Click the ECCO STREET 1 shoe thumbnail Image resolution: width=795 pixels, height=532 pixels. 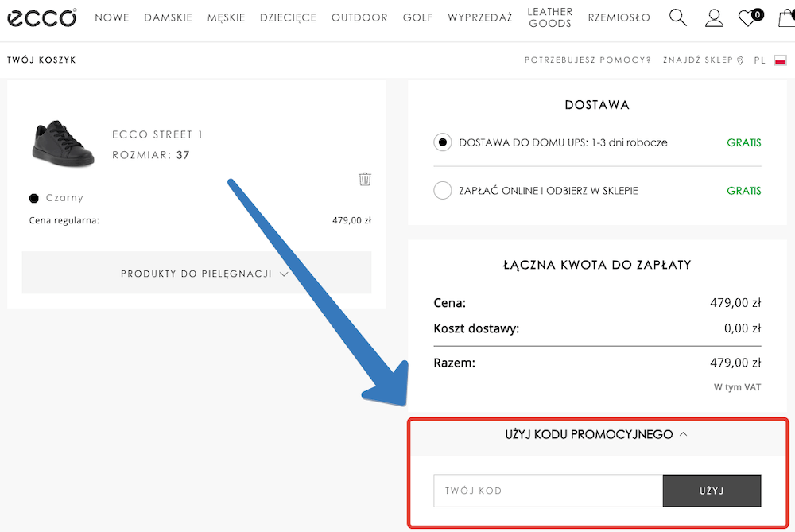coord(61,144)
